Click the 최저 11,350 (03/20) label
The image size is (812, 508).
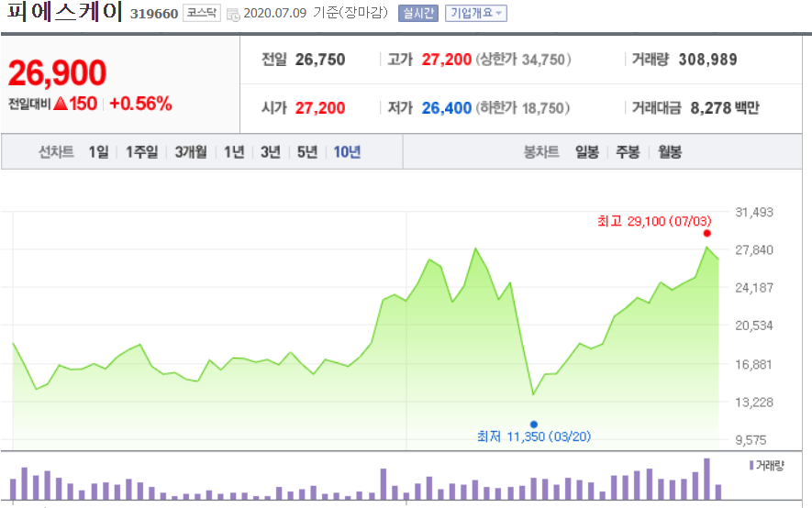point(534,436)
